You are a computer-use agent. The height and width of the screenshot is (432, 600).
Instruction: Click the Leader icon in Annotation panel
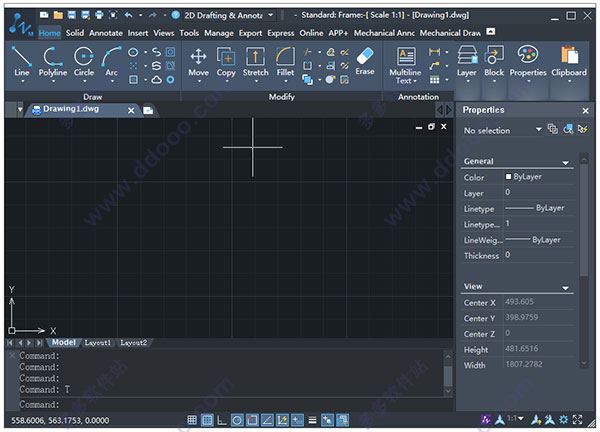(434, 66)
